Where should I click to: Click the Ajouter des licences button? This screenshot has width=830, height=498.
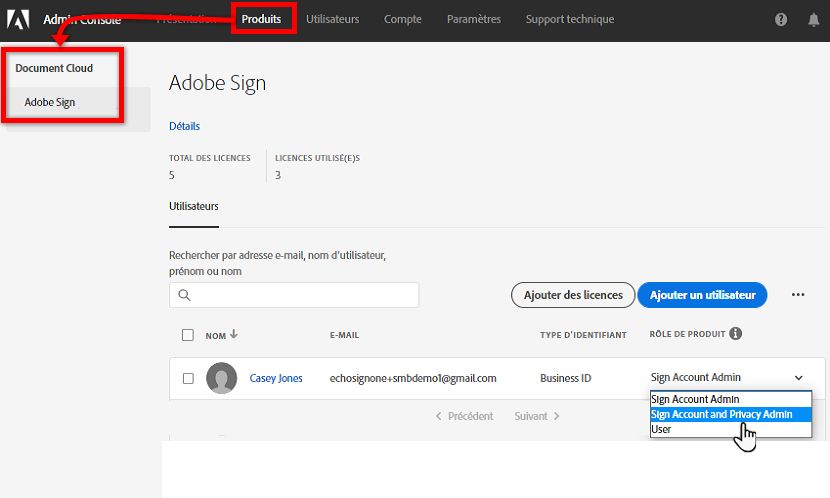coord(573,295)
